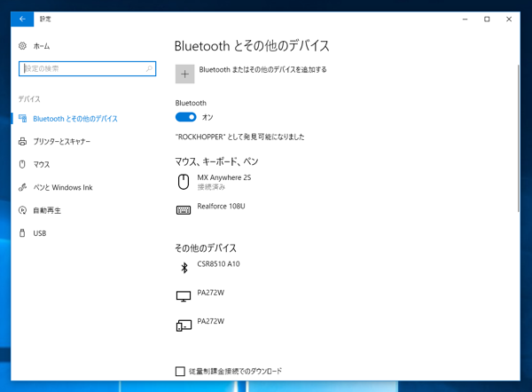The height and width of the screenshot is (392, 532).
Task: Click the CSR8510 A10 Bluetooth icon
Action: [184, 268]
